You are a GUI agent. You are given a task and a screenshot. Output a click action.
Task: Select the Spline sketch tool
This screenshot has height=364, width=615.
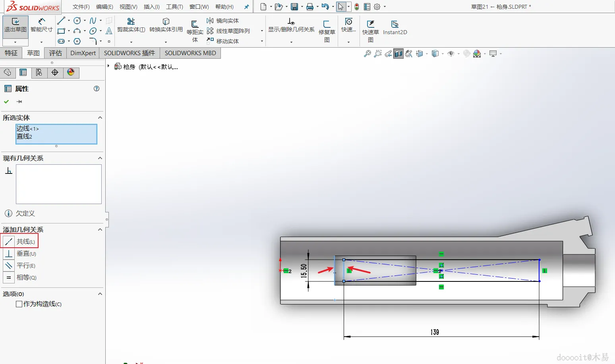93,21
